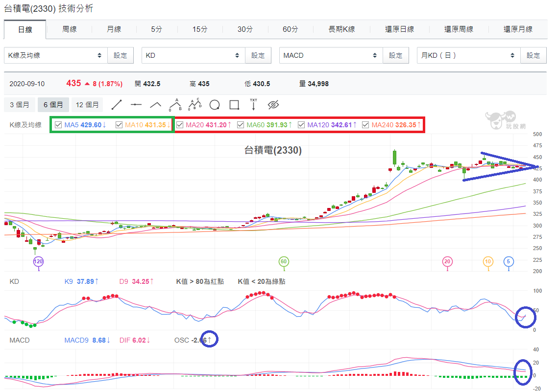Switch to the 還原日線 tab

[400, 29]
